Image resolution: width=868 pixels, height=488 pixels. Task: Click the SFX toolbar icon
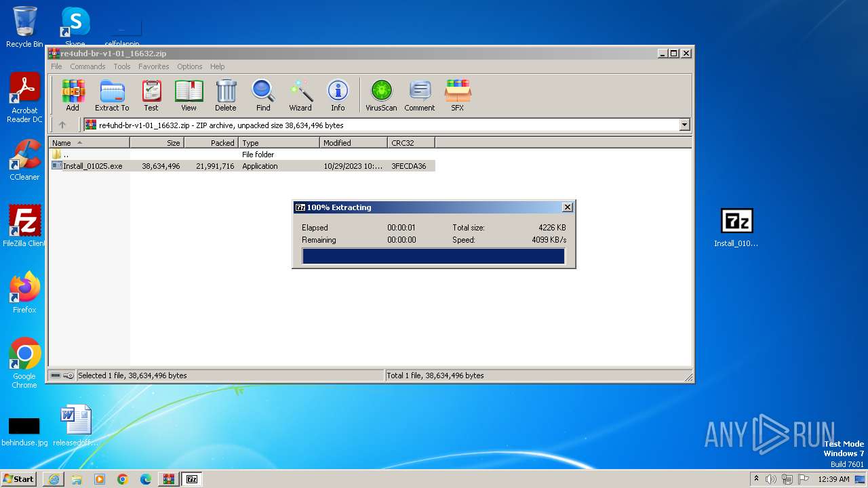[x=458, y=95]
